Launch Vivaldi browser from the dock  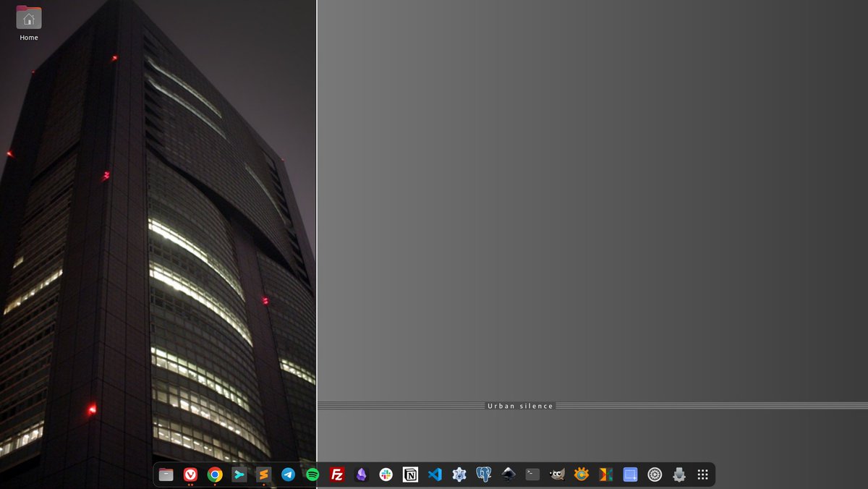click(x=190, y=475)
